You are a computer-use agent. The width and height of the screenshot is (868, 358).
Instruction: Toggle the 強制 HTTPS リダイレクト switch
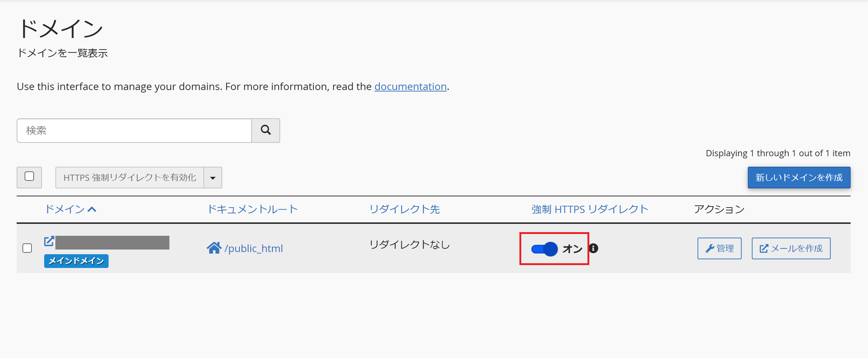(544, 249)
